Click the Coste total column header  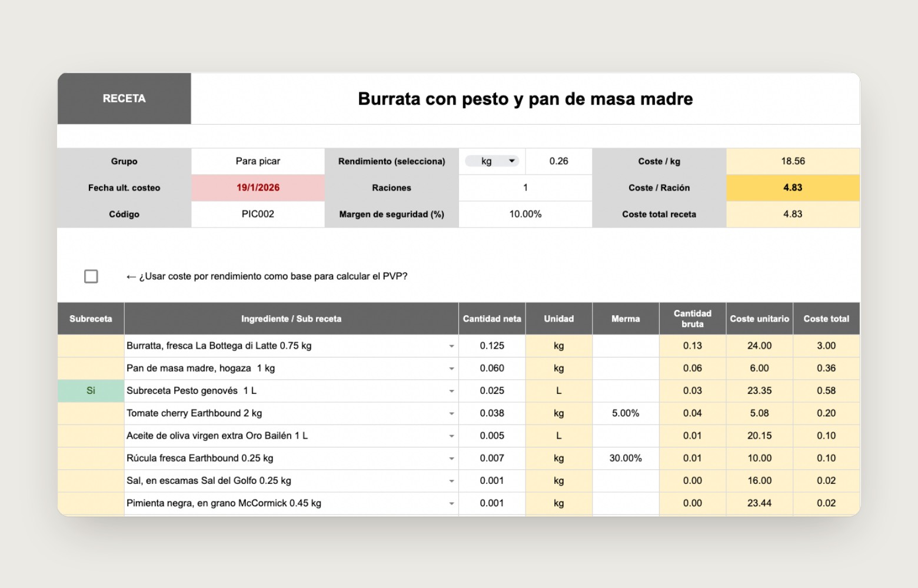(826, 319)
